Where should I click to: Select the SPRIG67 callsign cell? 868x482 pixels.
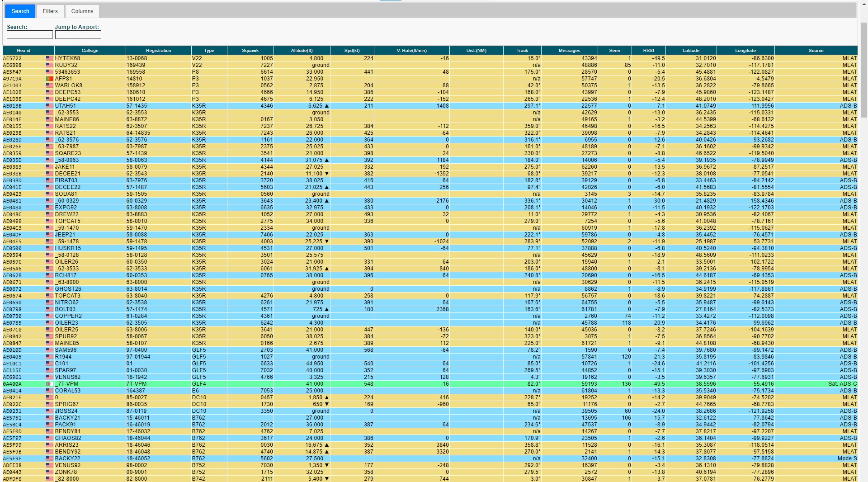point(90,404)
